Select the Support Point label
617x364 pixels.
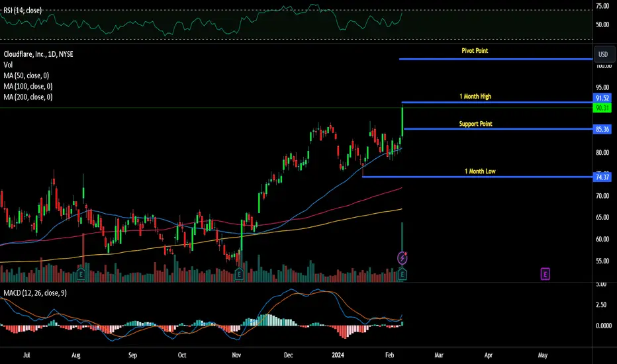(x=475, y=124)
